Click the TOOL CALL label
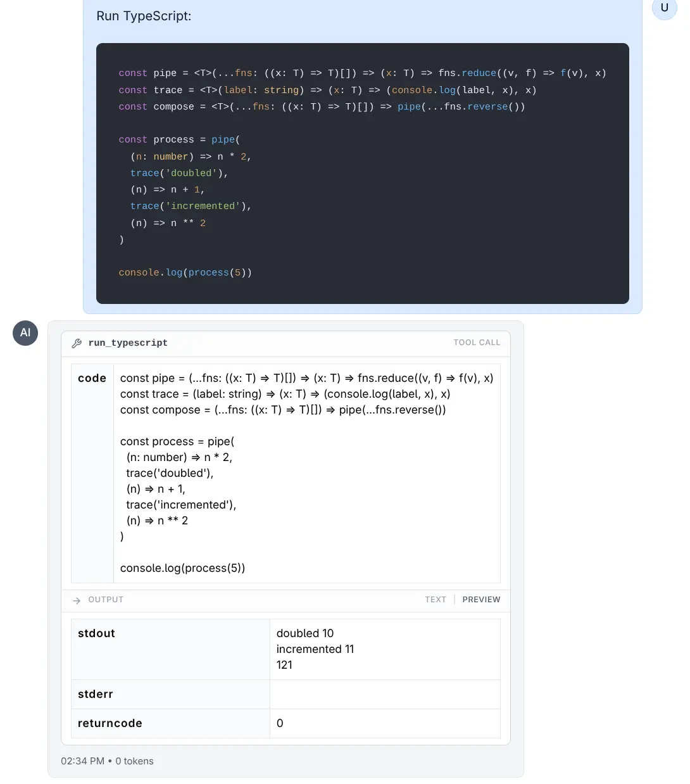The height and width of the screenshot is (784, 690). tap(477, 342)
